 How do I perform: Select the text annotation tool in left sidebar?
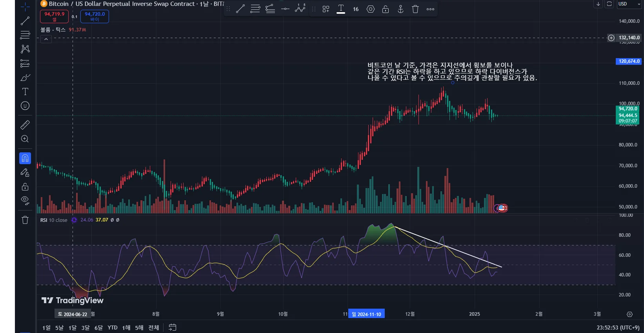pyautogui.click(x=25, y=91)
